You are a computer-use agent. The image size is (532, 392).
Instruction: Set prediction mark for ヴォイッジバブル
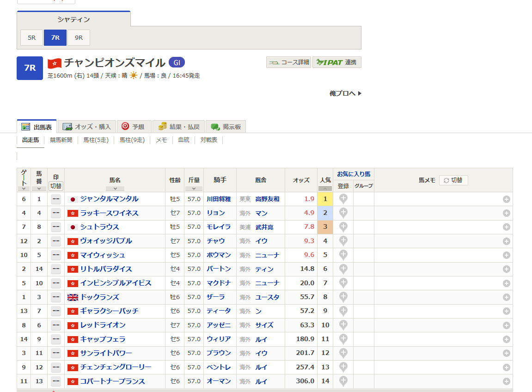point(56,241)
